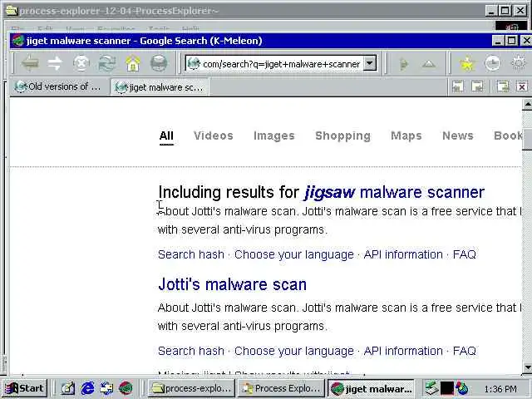Click the Up-directory triangle icon
Viewport: 532px width, 399px height.
[x=429, y=63]
